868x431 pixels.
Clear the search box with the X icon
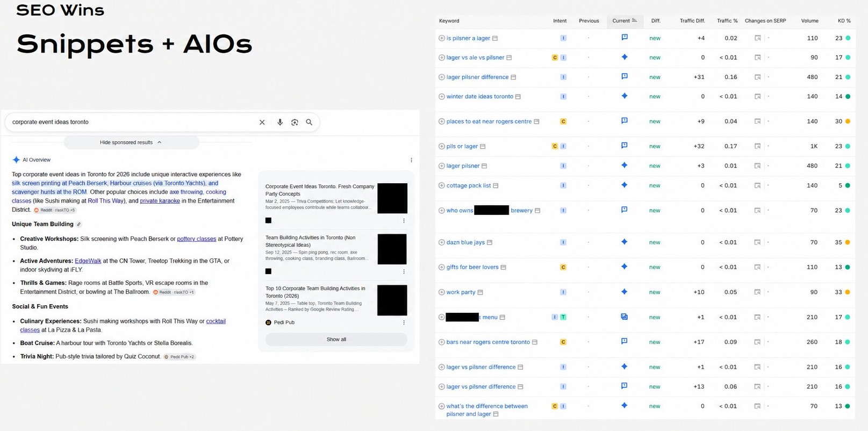[x=262, y=122]
